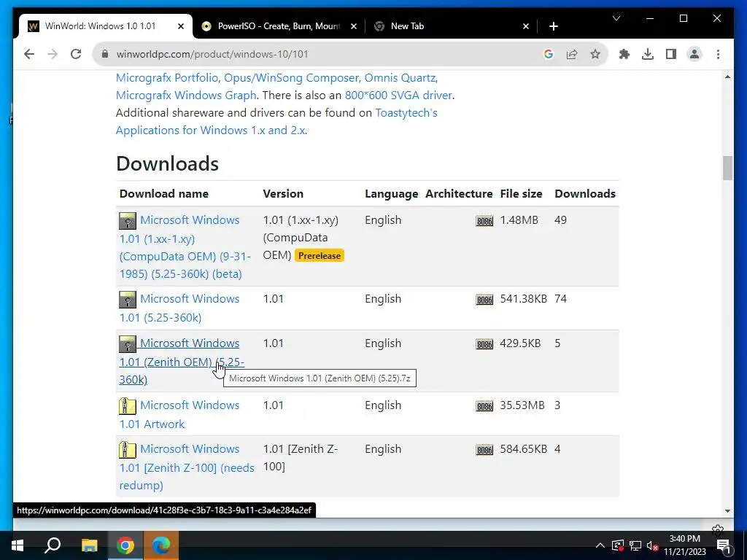This screenshot has height=560, width=747.
Task: Open Micrografx Windows Graph link
Action: 186,96
